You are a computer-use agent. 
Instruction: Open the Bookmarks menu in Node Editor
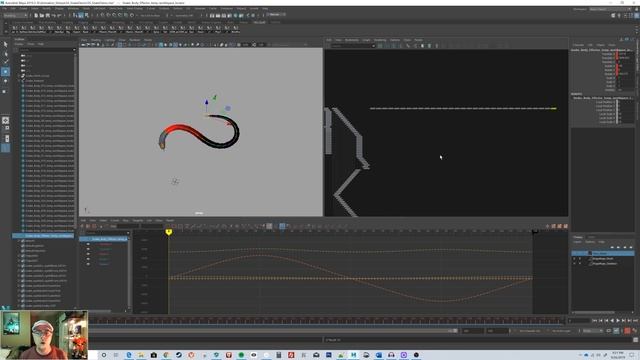352,40
